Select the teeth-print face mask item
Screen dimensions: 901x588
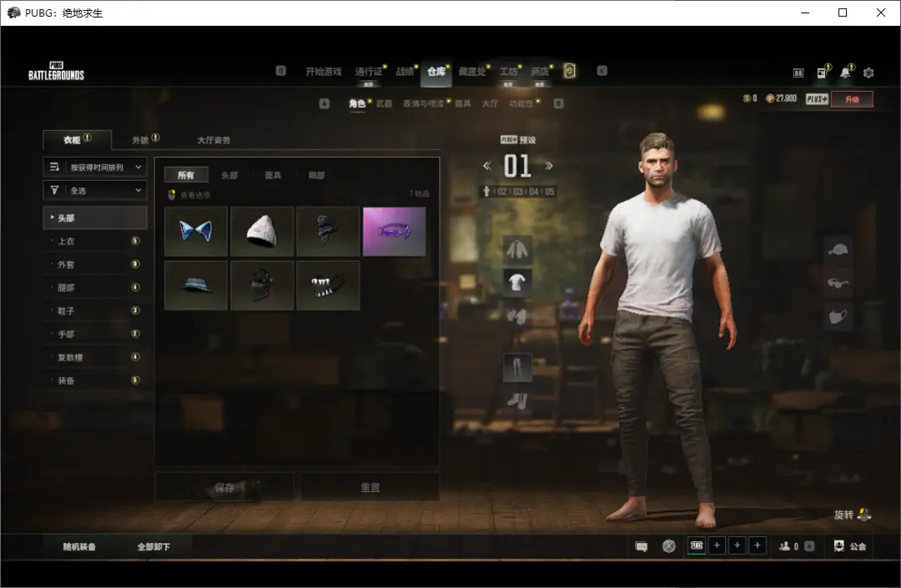[x=328, y=285]
